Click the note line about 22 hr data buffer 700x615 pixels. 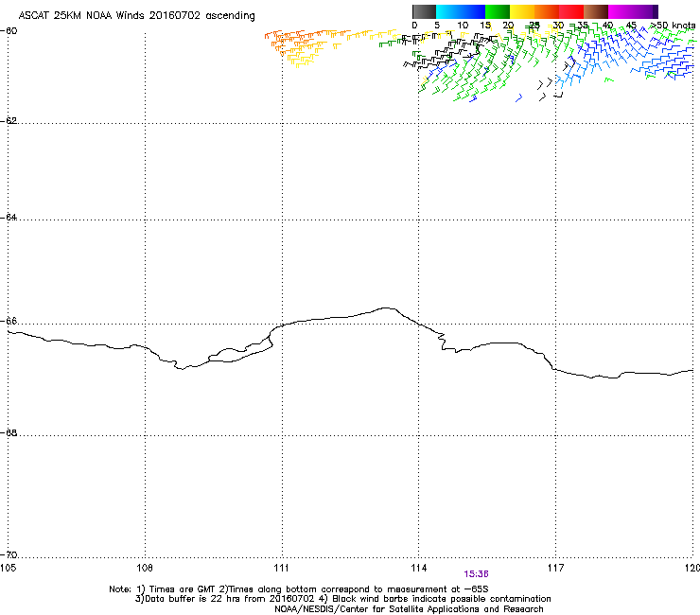[x=342, y=599]
